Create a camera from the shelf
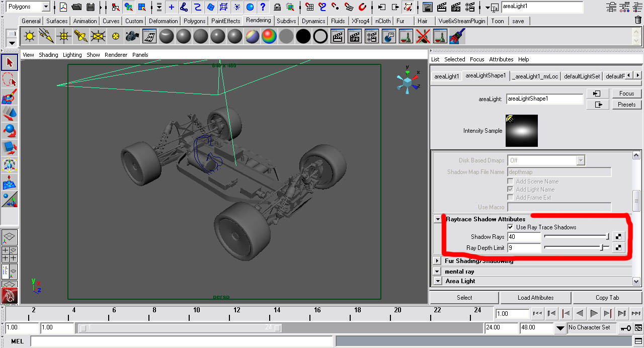 [132, 36]
